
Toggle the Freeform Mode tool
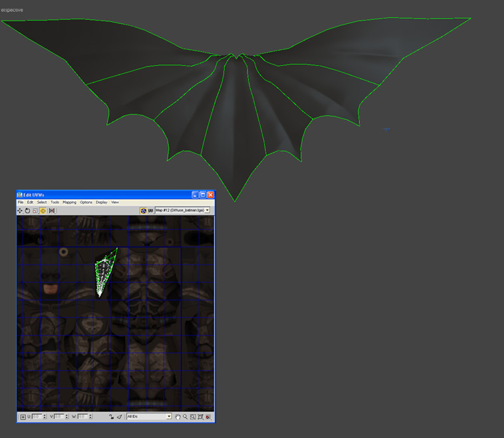click(43, 210)
